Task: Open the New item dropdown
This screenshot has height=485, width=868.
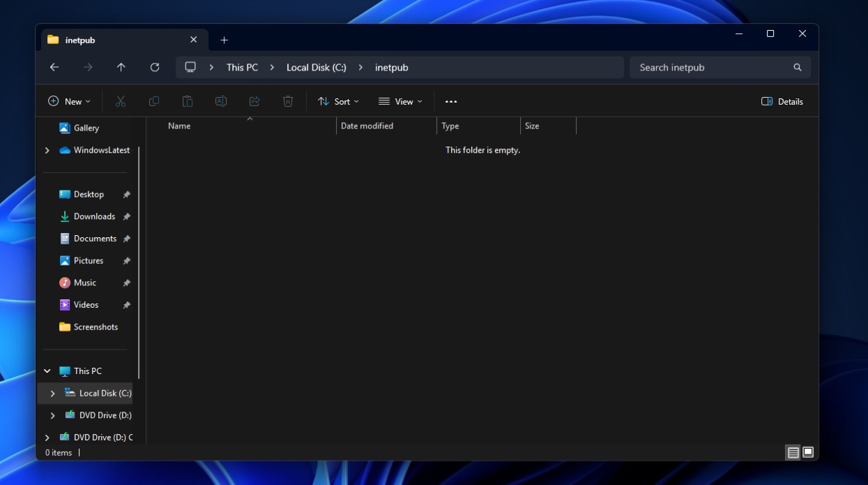Action: click(x=69, y=101)
